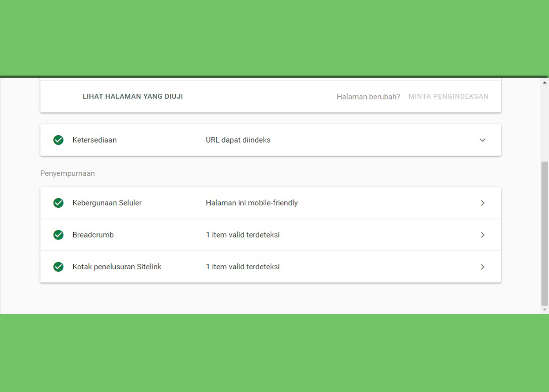Click the green checkmark beside Breadcrumb
Image resolution: width=549 pixels, height=392 pixels.
coord(58,235)
